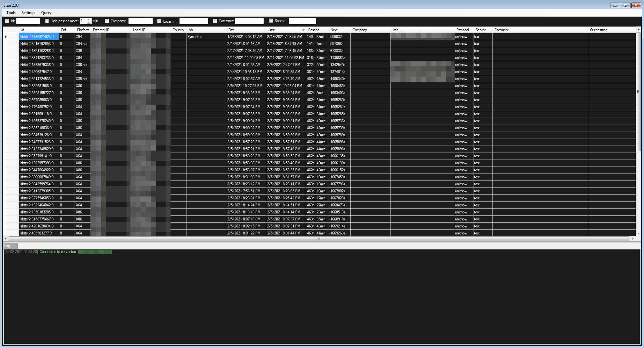Tick the Server filter checkbox

tap(271, 21)
